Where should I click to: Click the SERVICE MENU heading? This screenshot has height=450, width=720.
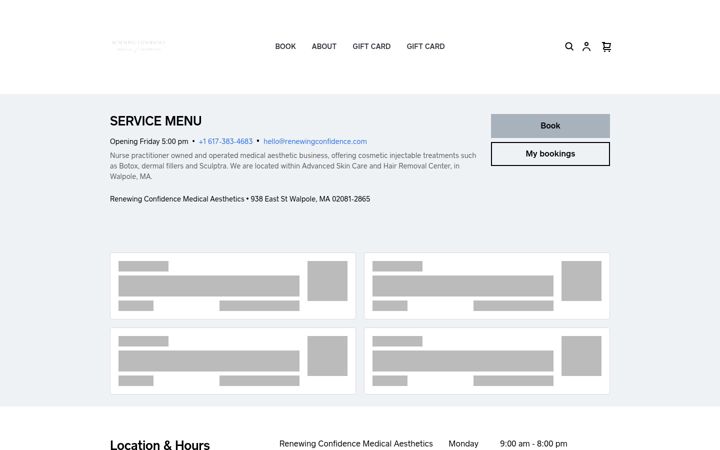click(156, 121)
